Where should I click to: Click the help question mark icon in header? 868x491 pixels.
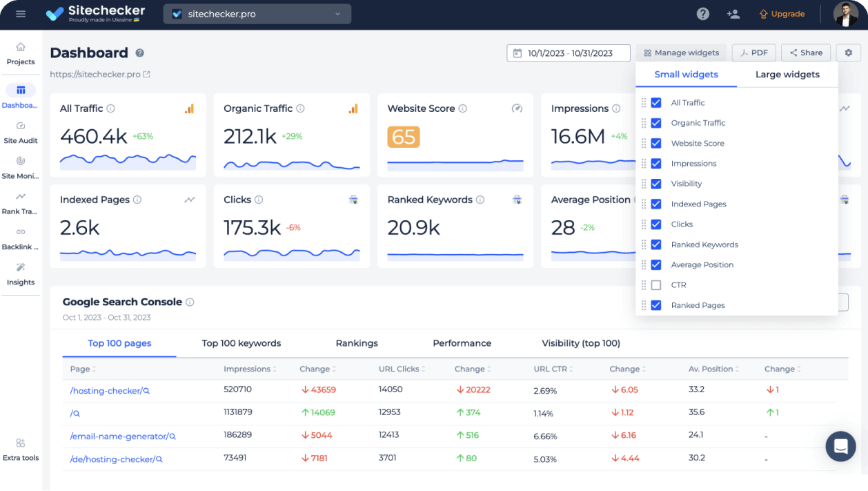(702, 14)
